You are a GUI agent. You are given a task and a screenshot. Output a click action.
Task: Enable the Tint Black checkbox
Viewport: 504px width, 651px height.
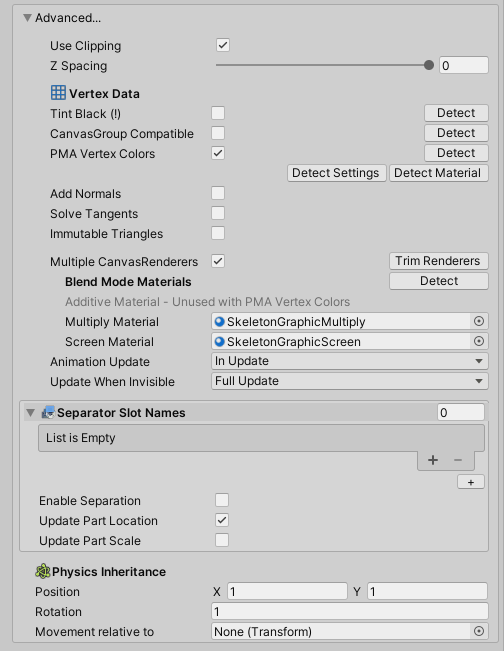pyautogui.click(x=218, y=113)
